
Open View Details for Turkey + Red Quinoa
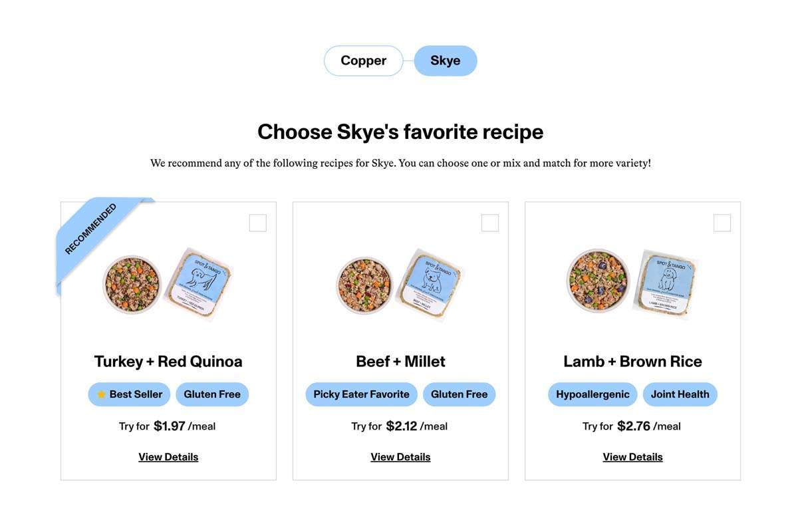(168, 457)
